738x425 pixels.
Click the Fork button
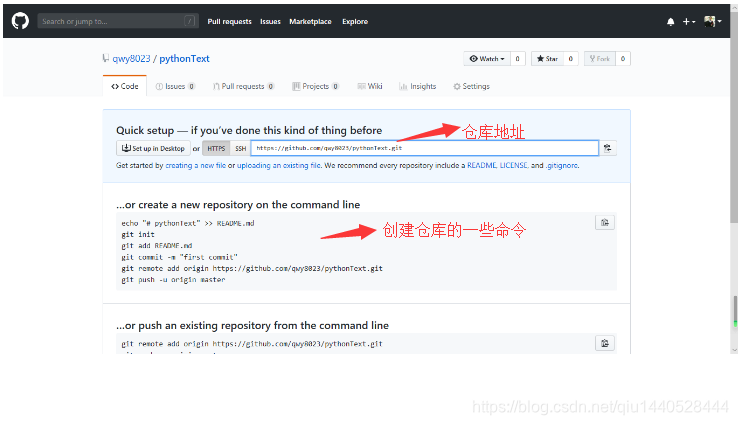point(600,59)
